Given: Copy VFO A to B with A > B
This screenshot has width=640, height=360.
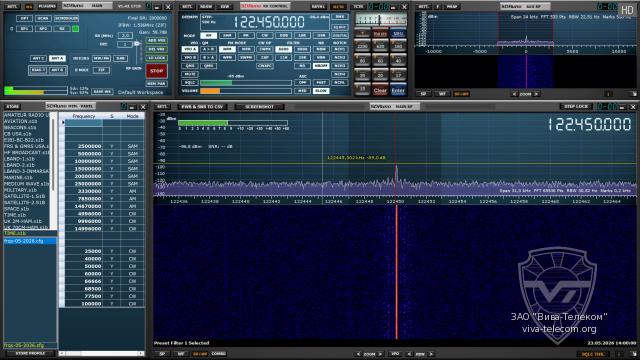Looking at the screenshot, I should tap(209, 49).
